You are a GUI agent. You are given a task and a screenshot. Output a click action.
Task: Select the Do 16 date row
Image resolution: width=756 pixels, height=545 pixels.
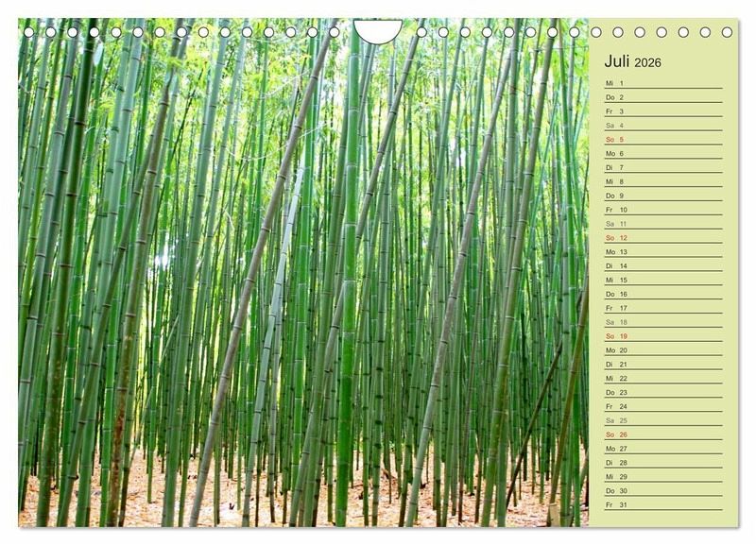click(x=662, y=294)
